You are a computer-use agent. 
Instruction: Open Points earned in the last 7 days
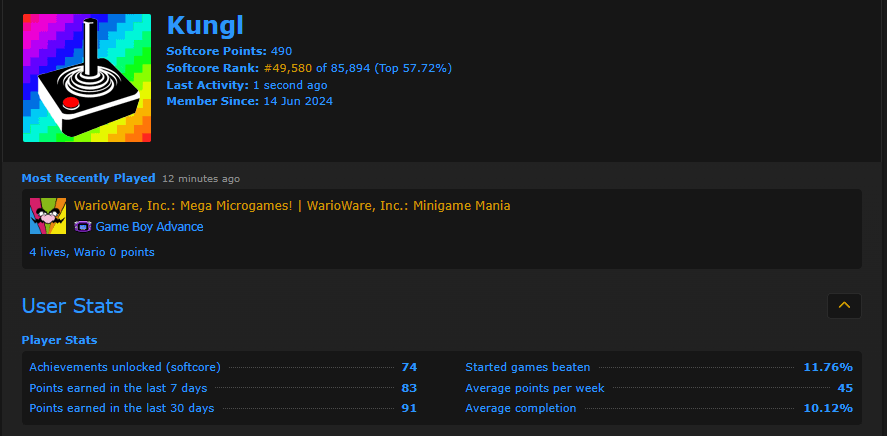118,388
